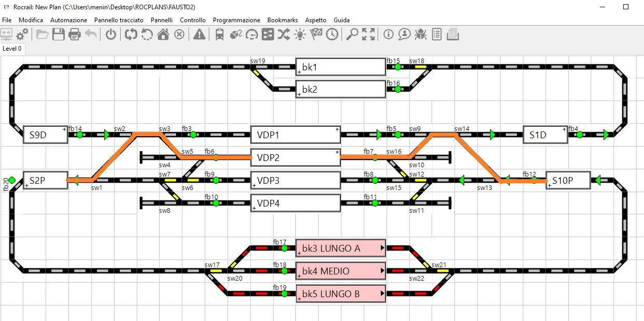Click the checkered flag toolbar icon
This screenshot has width=644, height=321.
tap(316, 35)
